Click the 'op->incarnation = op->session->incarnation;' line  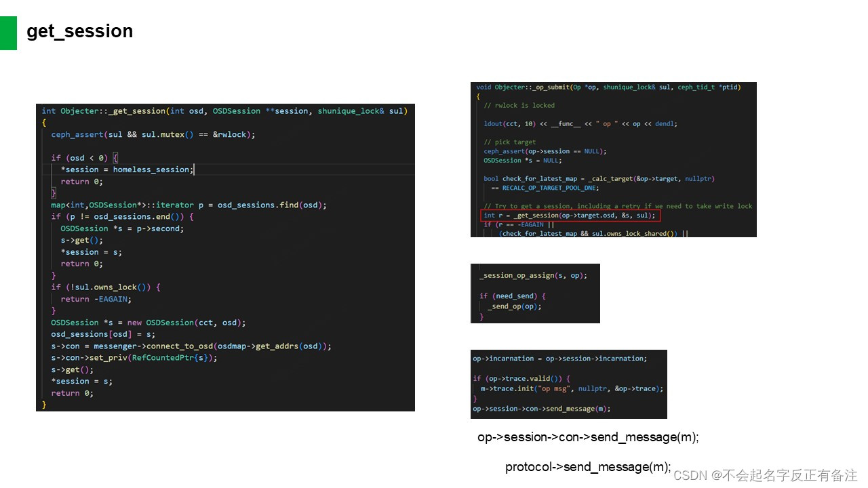pos(559,359)
